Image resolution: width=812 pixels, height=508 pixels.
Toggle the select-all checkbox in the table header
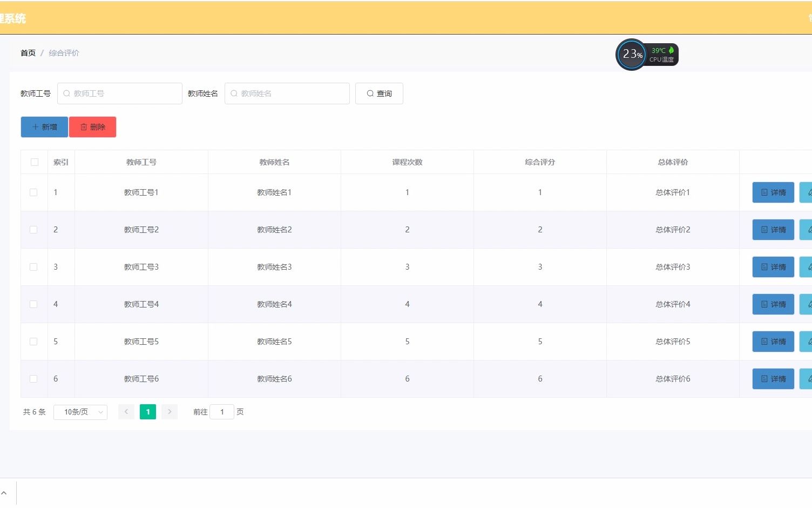click(x=34, y=162)
